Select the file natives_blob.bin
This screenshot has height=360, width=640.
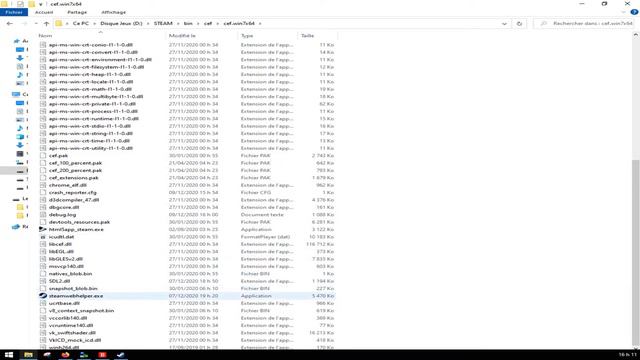pos(71,273)
